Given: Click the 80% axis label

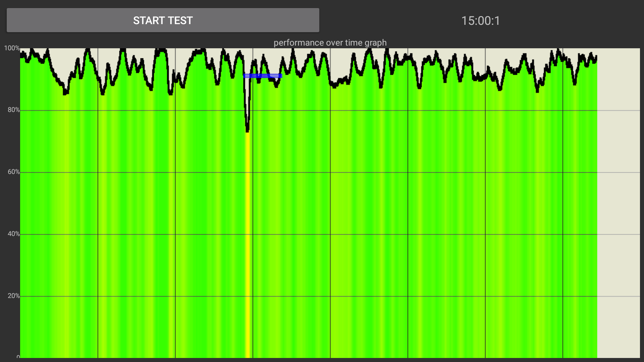Looking at the screenshot, I should [x=13, y=110].
